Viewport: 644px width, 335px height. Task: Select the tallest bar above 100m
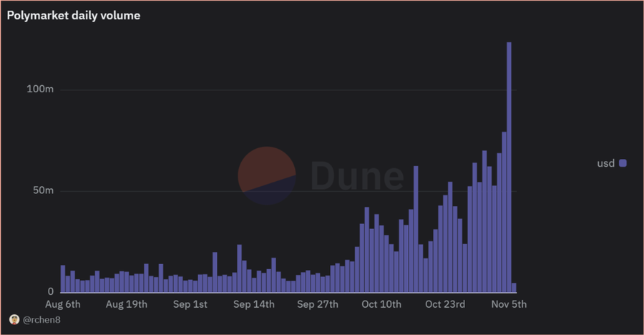pyautogui.click(x=509, y=167)
